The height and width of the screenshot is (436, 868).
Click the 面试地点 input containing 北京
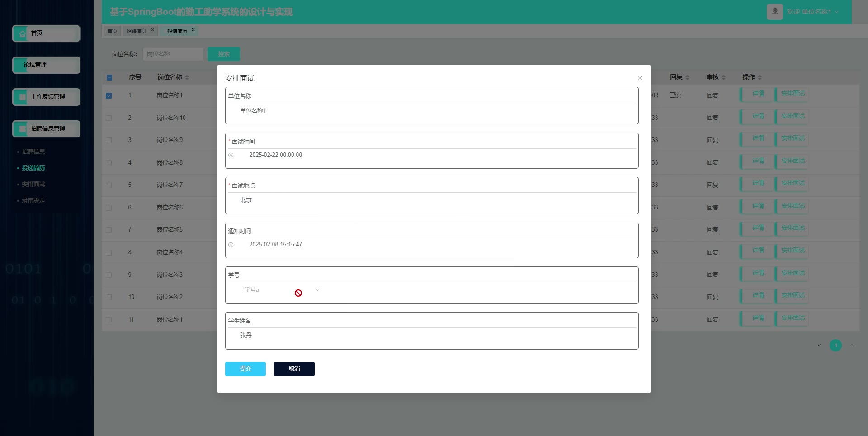tap(432, 200)
